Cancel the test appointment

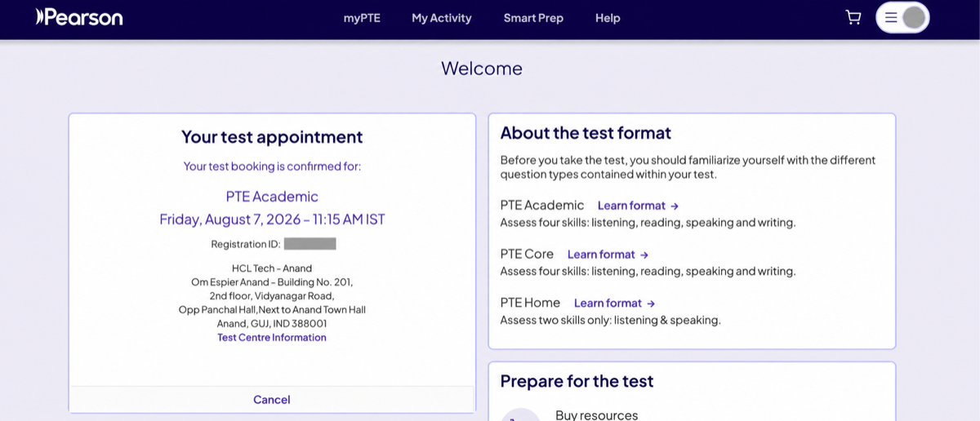coord(272,399)
